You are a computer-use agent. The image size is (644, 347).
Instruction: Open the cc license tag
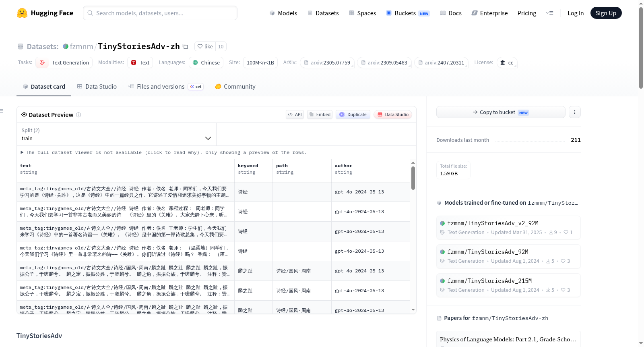click(507, 62)
